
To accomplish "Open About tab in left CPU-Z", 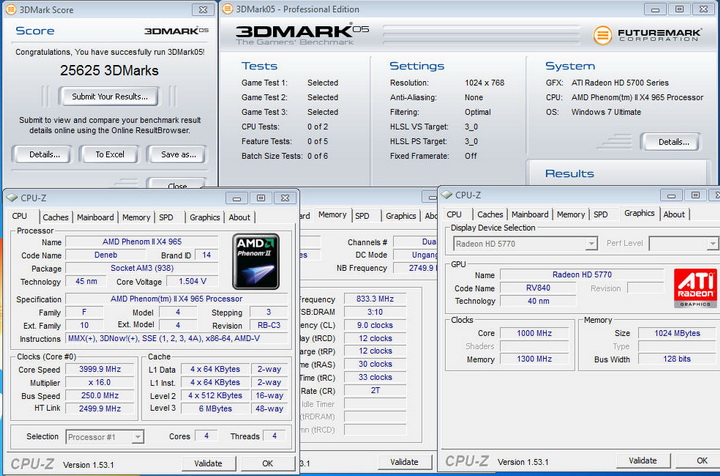I will pyautogui.click(x=240, y=217).
